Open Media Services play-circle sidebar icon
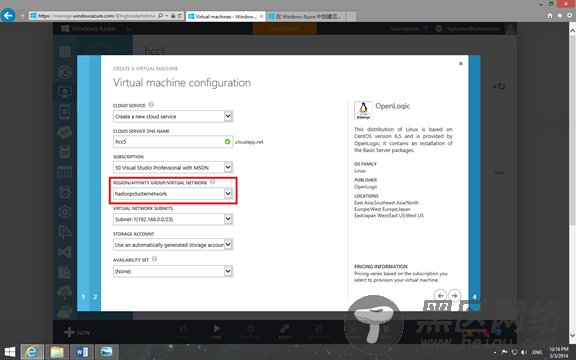The width and height of the screenshot is (576, 360). 65,212
